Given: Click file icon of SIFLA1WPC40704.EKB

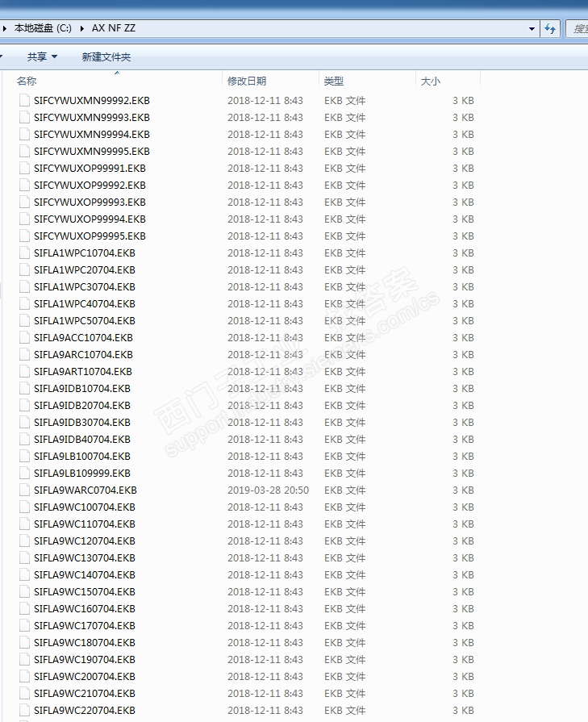Looking at the screenshot, I should point(25,304).
